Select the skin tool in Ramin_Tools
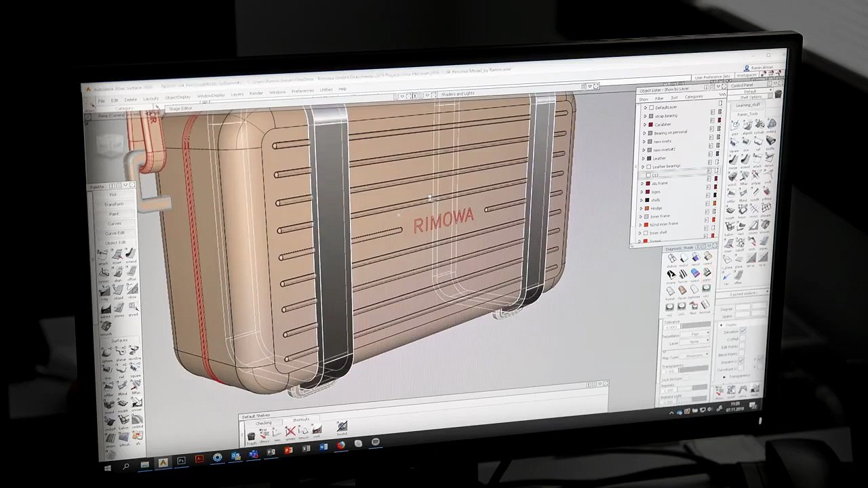The height and width of the screenshot is (488, 868). click(x=746, y=142)
